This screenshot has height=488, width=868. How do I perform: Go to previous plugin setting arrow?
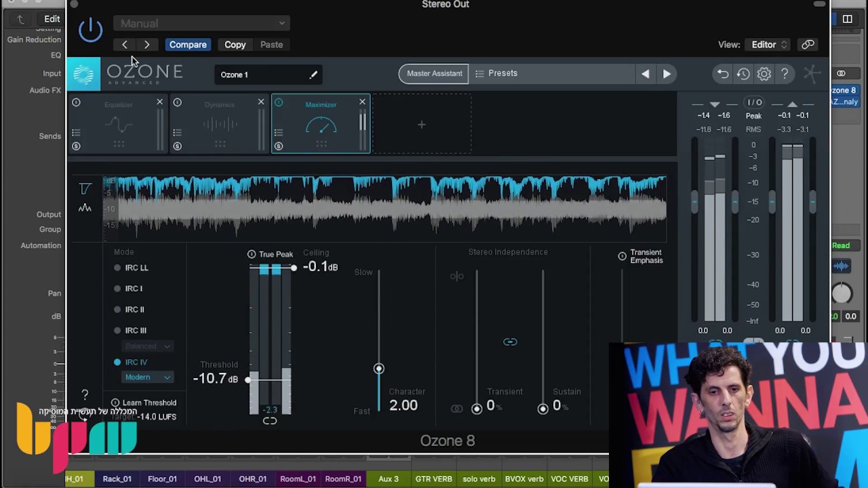(x=125, y=45)
